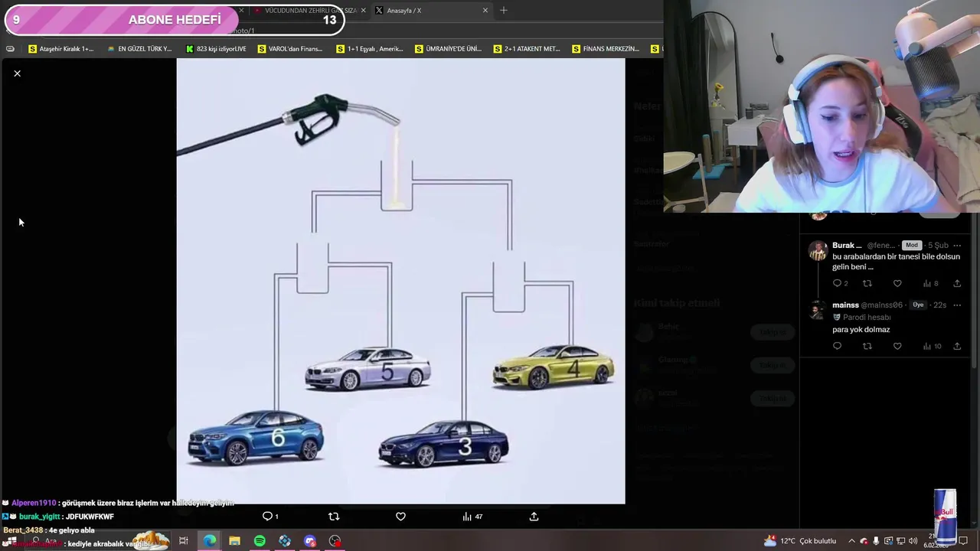Open the OBS icon in the taskbar
The width and height of the screenshot is (980, 551).
pyautogui.click(x=335, y=541)
